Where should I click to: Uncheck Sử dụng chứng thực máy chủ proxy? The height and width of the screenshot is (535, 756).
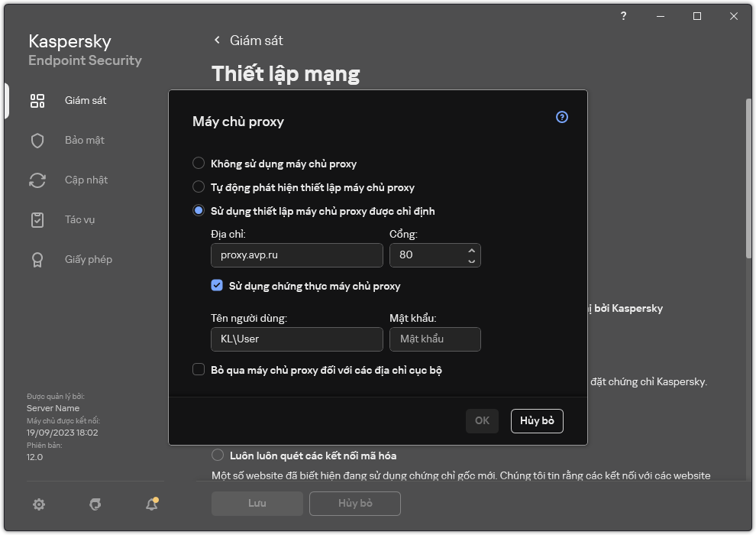[x=217, y=285]
